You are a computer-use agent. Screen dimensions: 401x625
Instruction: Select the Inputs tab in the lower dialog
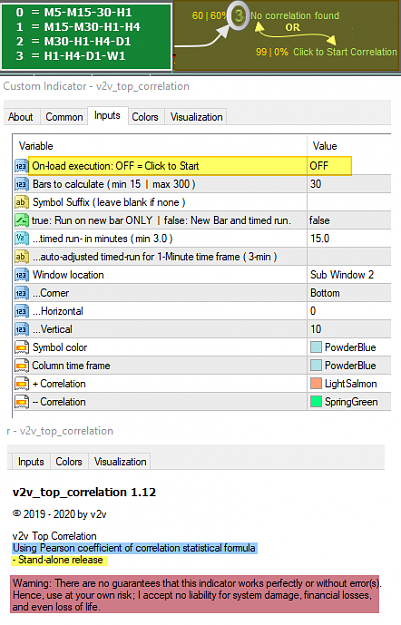click(31, 462)
